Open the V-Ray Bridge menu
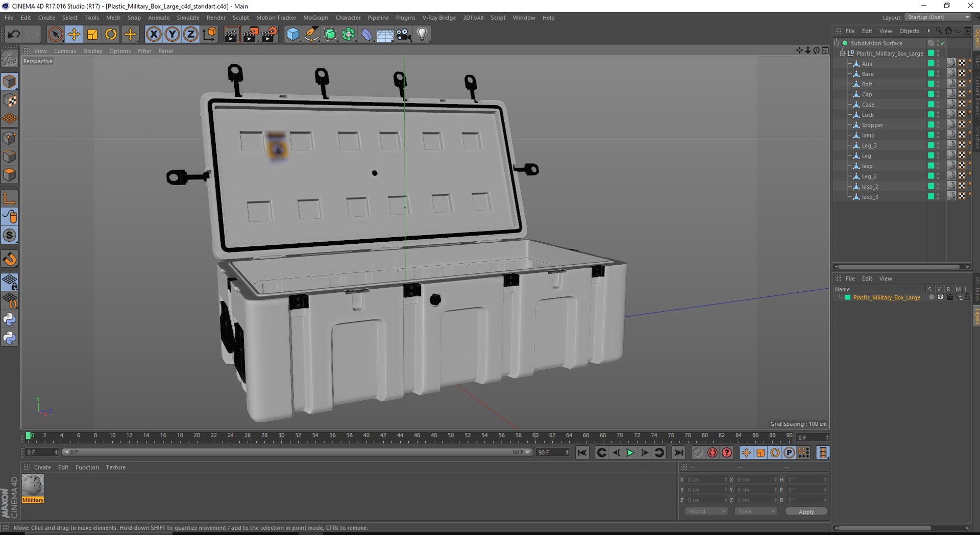Image resolution: width=980 pixels, height=535 pixels. coord(439,17)
